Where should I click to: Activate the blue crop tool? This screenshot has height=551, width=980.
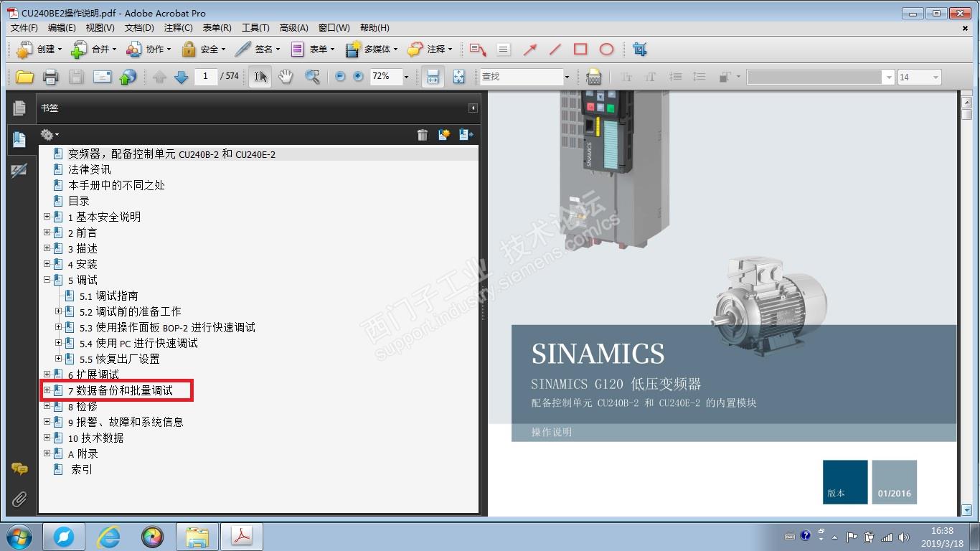(640, 50)
